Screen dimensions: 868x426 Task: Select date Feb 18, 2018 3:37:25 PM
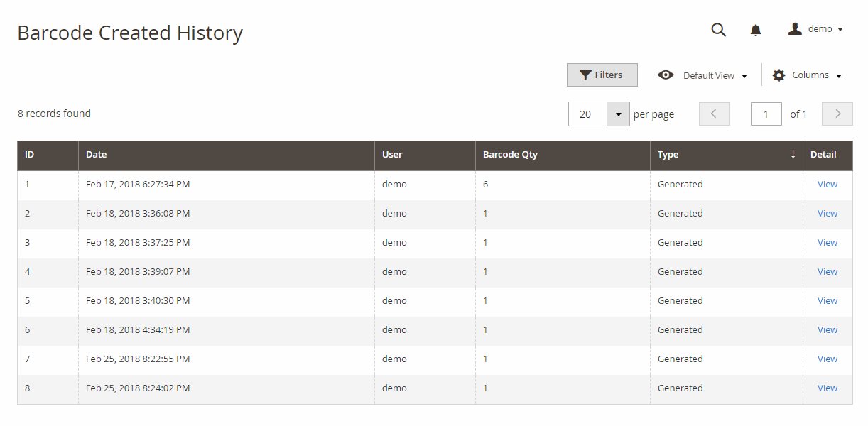(x=138, y=243)
